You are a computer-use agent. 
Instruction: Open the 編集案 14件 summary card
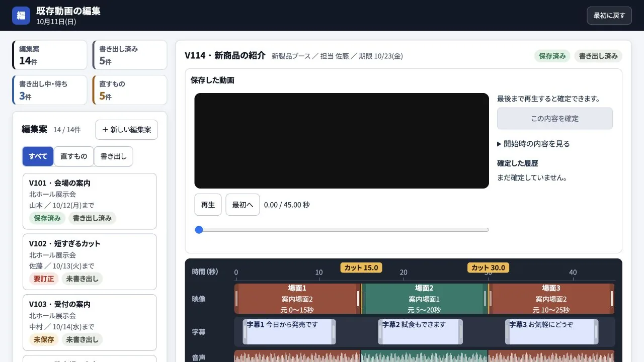coord(49,55)
